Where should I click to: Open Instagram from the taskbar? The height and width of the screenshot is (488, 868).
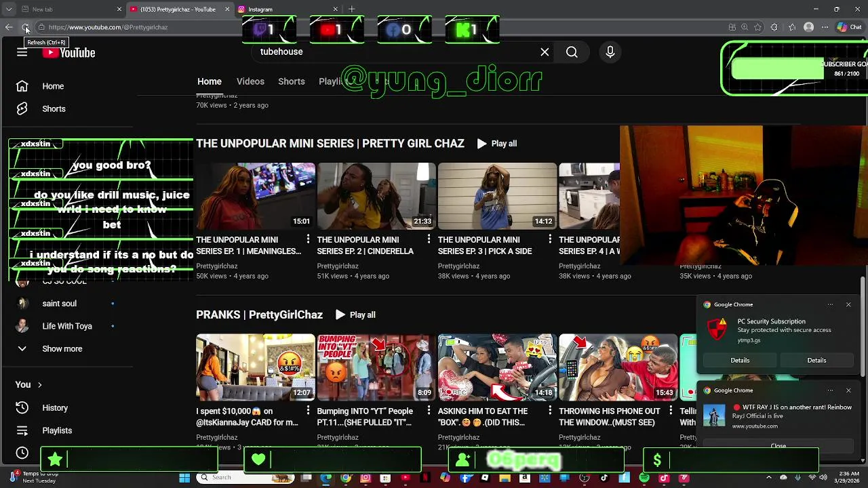click(366, 478)
